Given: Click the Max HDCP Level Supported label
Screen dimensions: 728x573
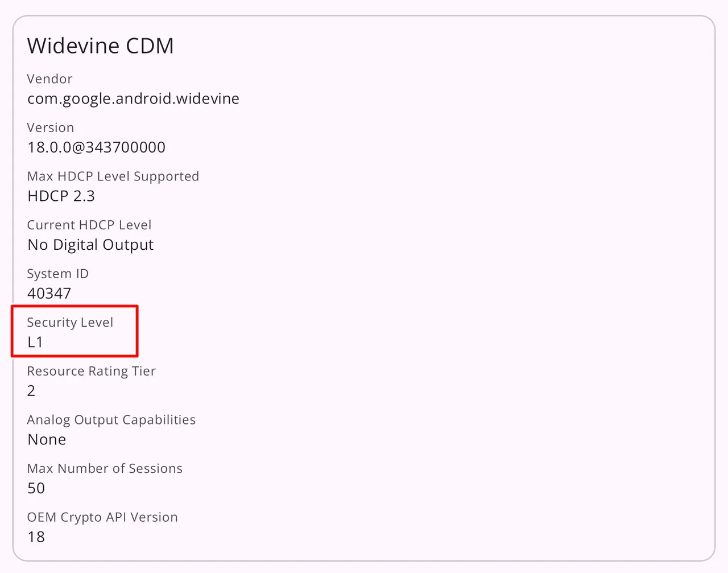Looking at the screenshot, I should coord(113,176).
